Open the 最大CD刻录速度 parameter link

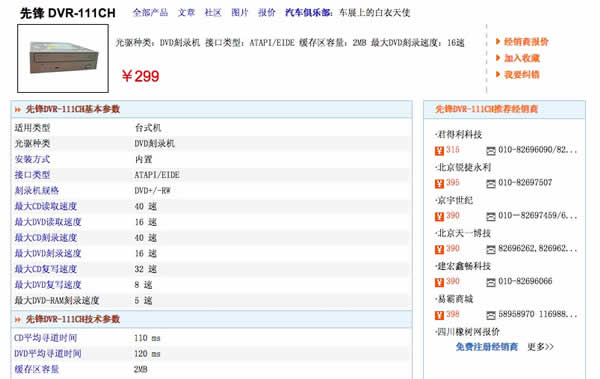click(46, 238)
